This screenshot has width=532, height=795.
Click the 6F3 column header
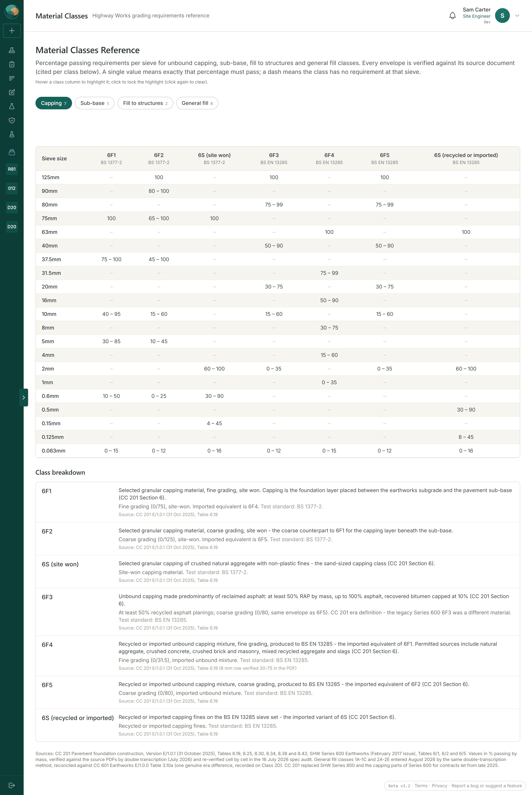click(x=274, y=158)
